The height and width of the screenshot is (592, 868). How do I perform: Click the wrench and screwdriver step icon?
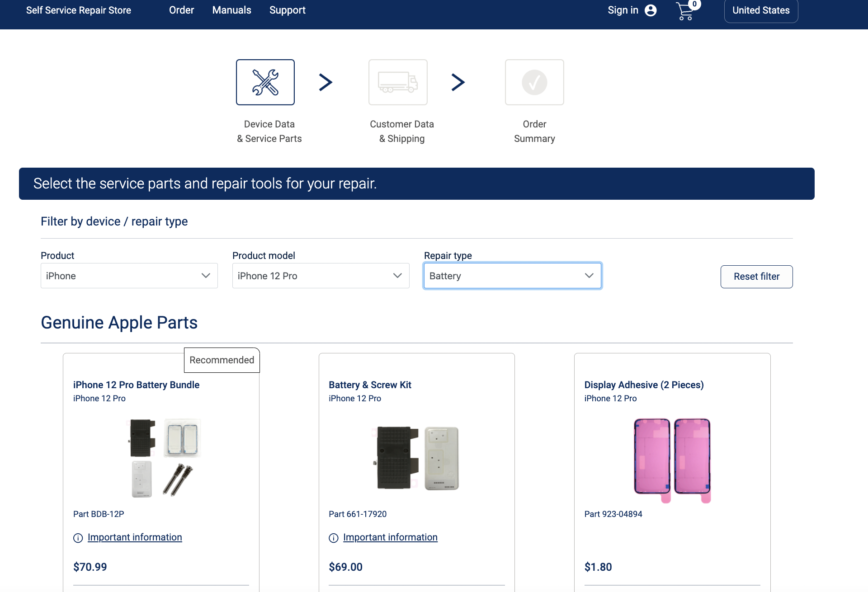[x=265, y=82]
